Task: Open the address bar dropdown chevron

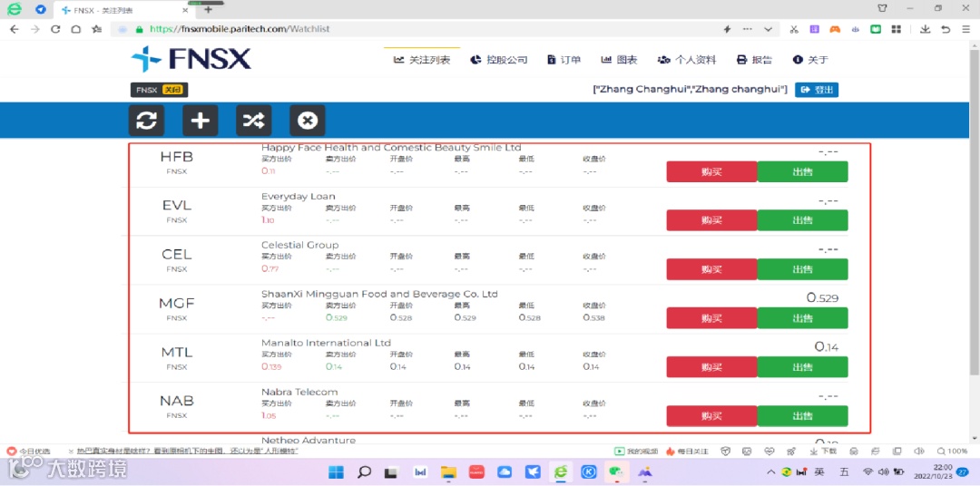Action: click(769, 29)
